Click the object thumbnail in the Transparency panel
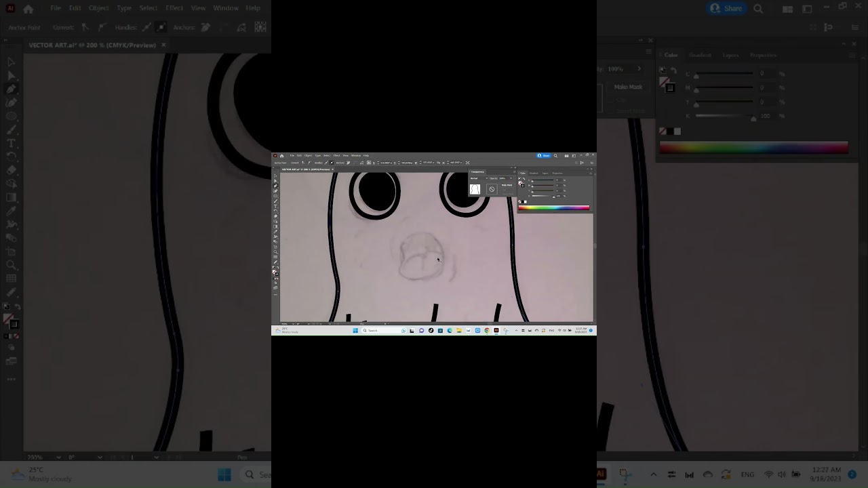Viewport: 868px width, 488px height. (x=475, y=189)
